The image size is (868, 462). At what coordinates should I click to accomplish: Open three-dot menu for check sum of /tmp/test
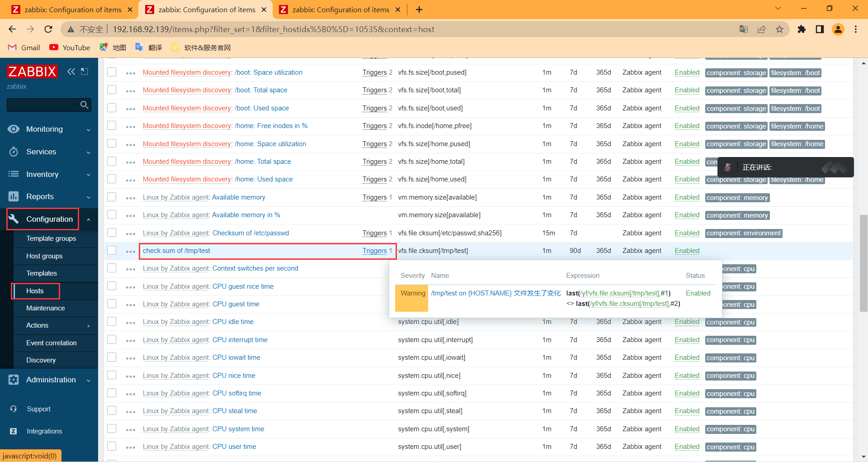pyautogui.click(x=131, y=251)
